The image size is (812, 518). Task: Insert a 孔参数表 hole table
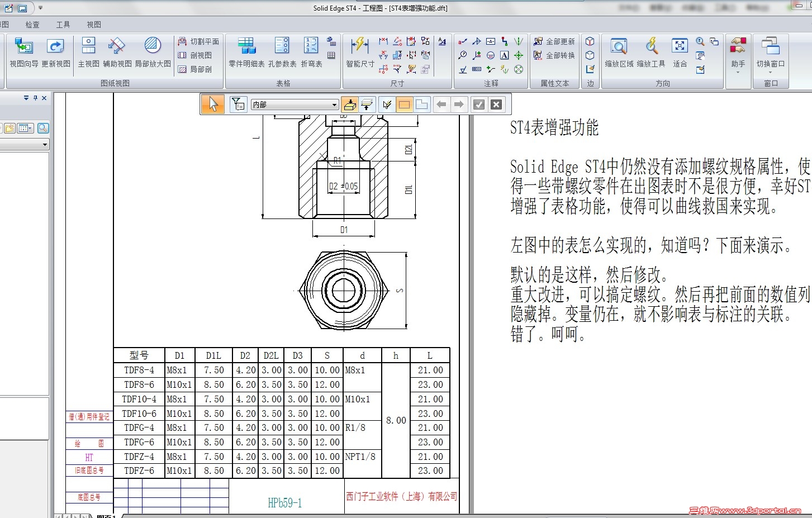pyautogui.click(x=282, y=52)
